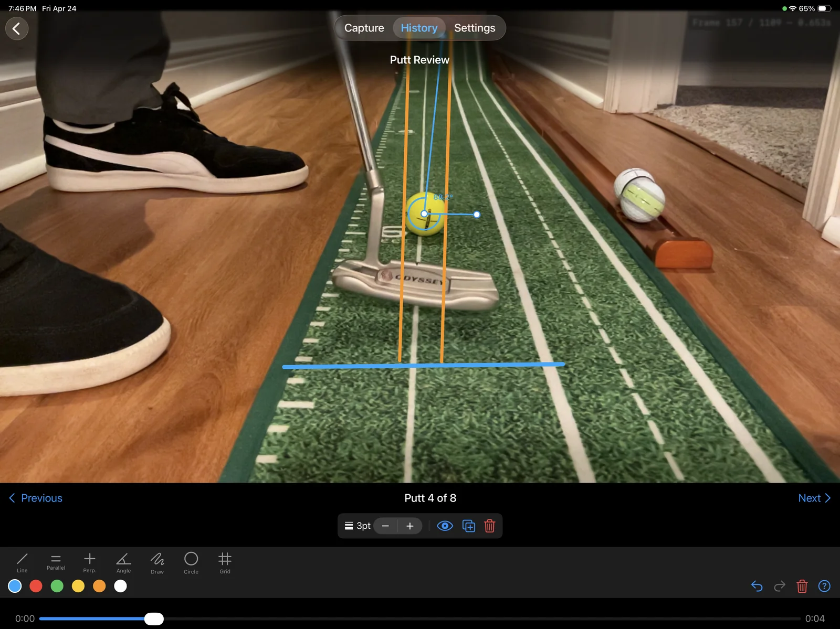Go to Previous putt
The width and height of the screenshot is (840, 629).
(35, 498)
